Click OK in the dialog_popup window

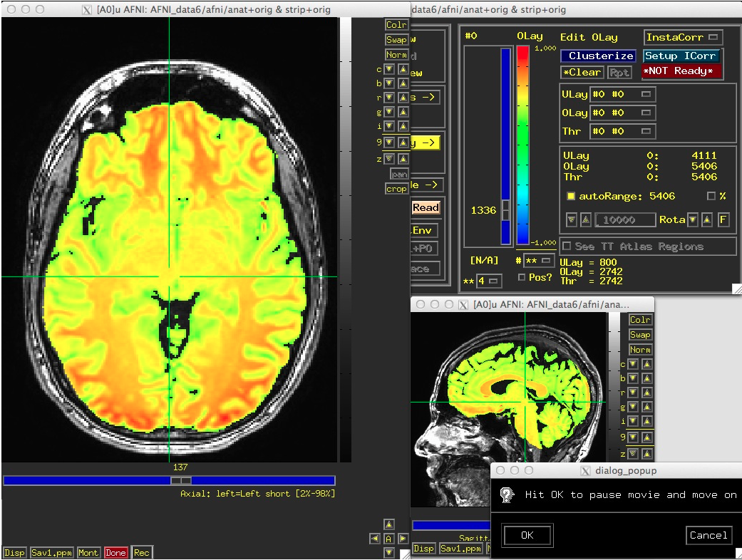click(x=527, y=535)
